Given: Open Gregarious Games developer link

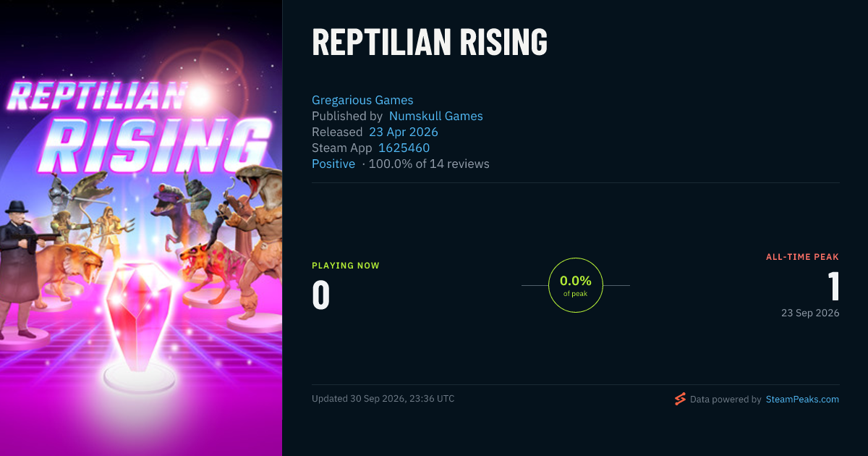Looking at the screenshot, I should pos(362,100).
